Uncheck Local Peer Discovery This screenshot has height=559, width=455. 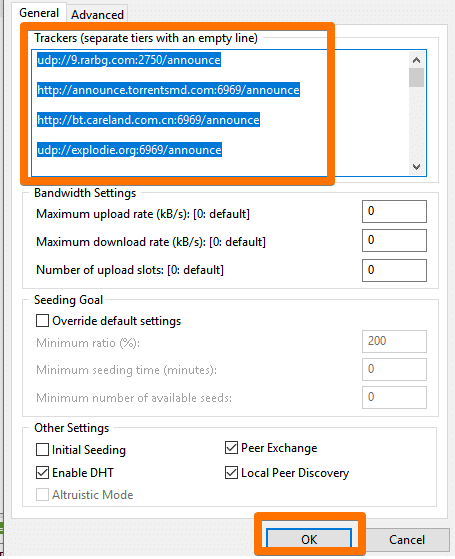pos(231,472)
